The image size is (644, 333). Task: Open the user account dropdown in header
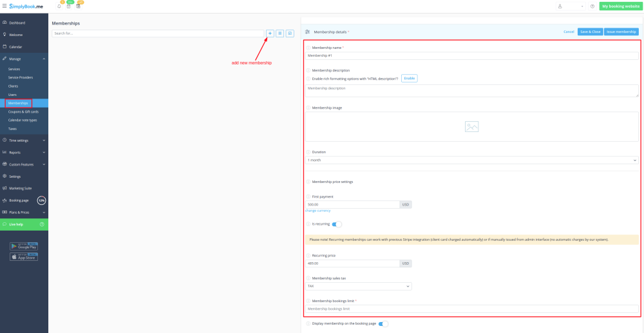571,6
